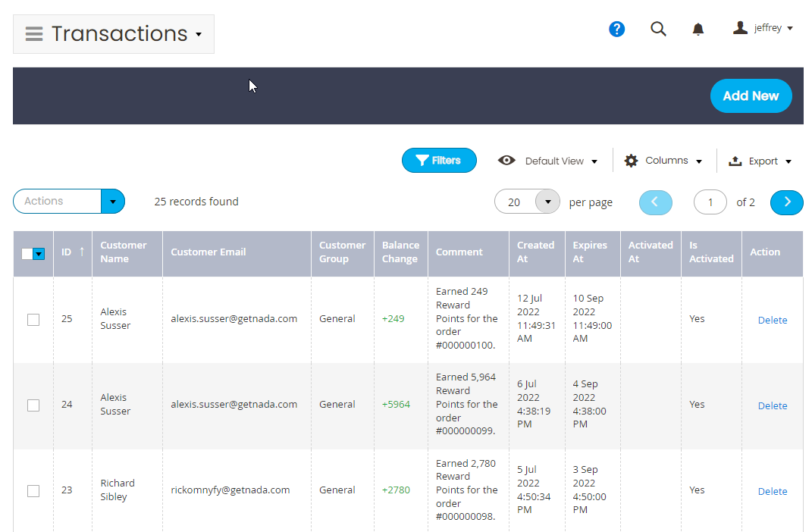812x532 pixels.
Task: Open the Transactions title dropdown
Action: (x=199, y=35)
